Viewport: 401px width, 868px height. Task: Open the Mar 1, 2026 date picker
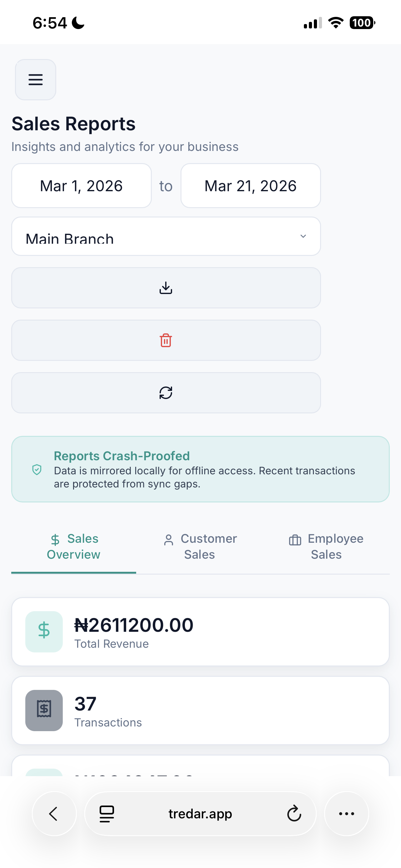81,186
